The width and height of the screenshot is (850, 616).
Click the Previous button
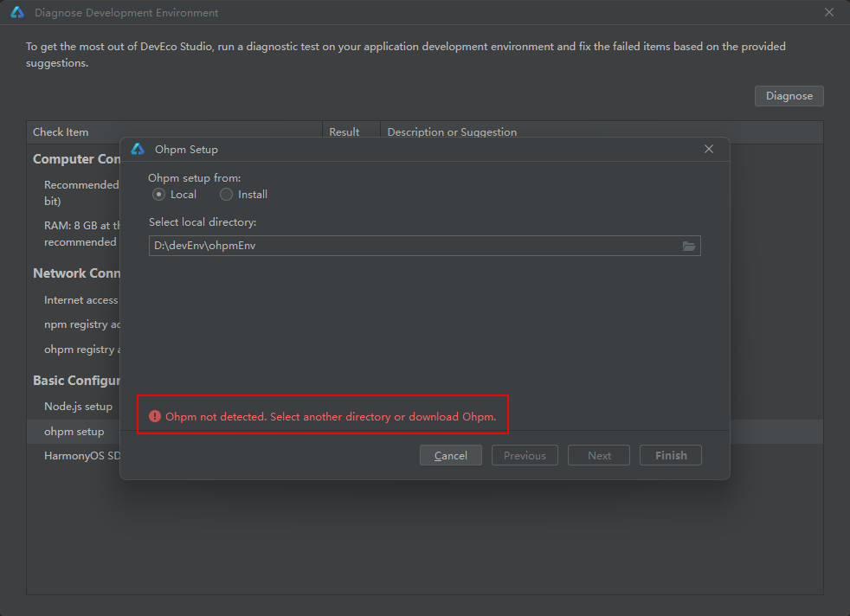coord(525,456)
